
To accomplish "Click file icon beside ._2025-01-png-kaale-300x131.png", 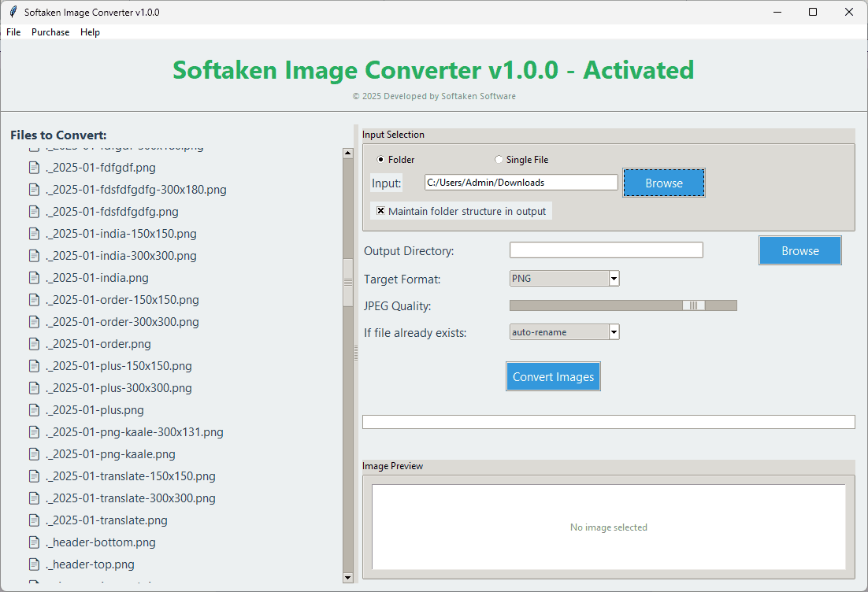I will pos(35,432).
